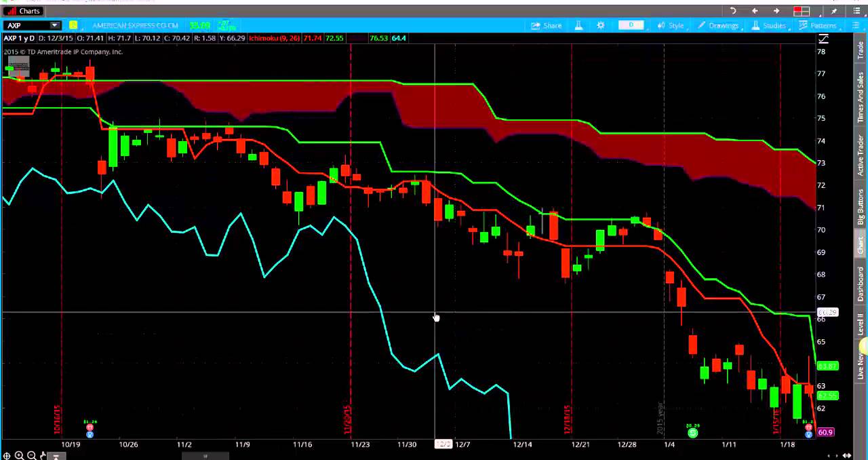Click the 10/16/15 expiration marker
The image size is (868, 460).
58,419
